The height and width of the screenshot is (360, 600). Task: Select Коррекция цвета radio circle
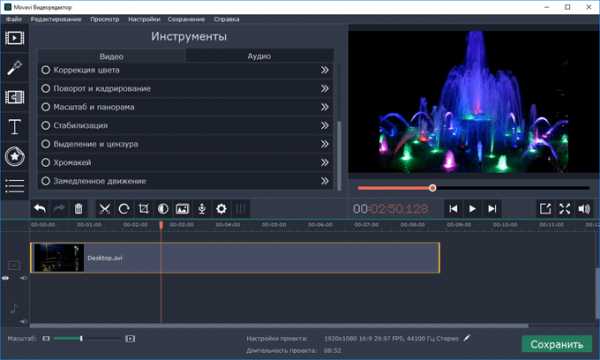coord(46,70)
